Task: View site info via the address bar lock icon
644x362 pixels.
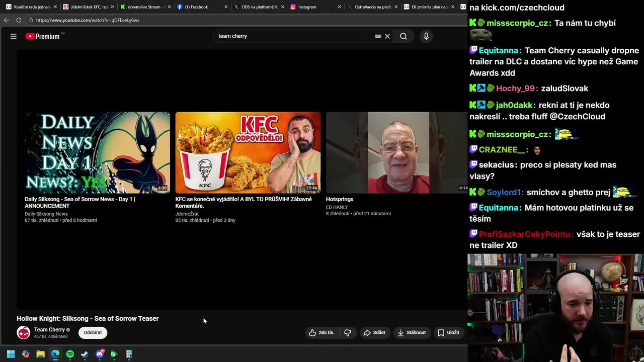Action: [x=31, y=20]
